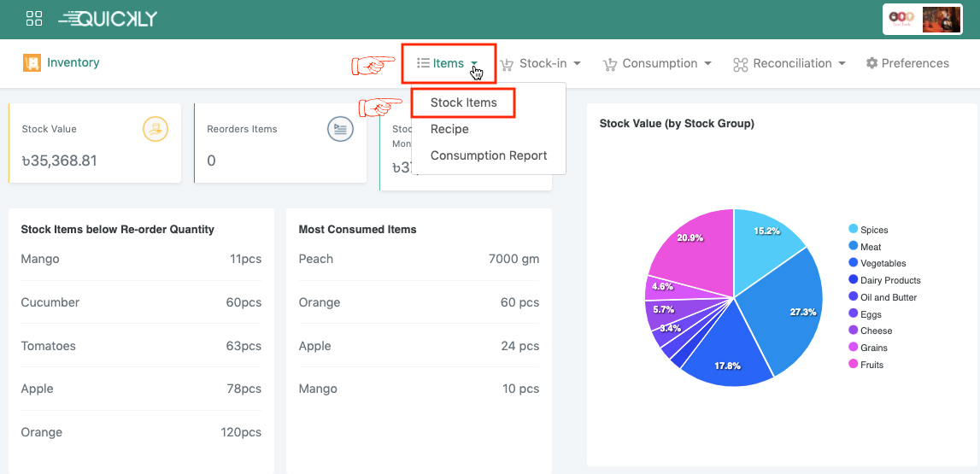980x474 pixels.
Task: Toggle Spices legend entry in chart
Action: pyautogui.click(x=873, y=230)
